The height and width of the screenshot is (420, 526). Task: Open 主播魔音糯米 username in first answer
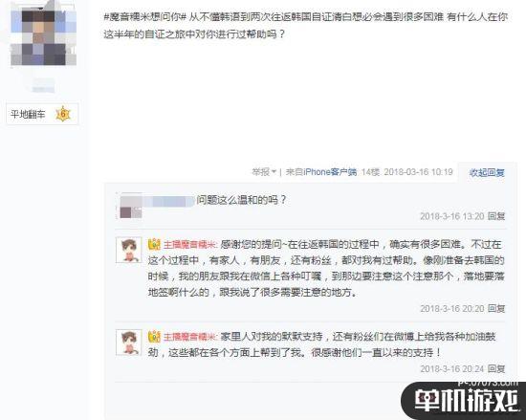click(x=190, y=245)
